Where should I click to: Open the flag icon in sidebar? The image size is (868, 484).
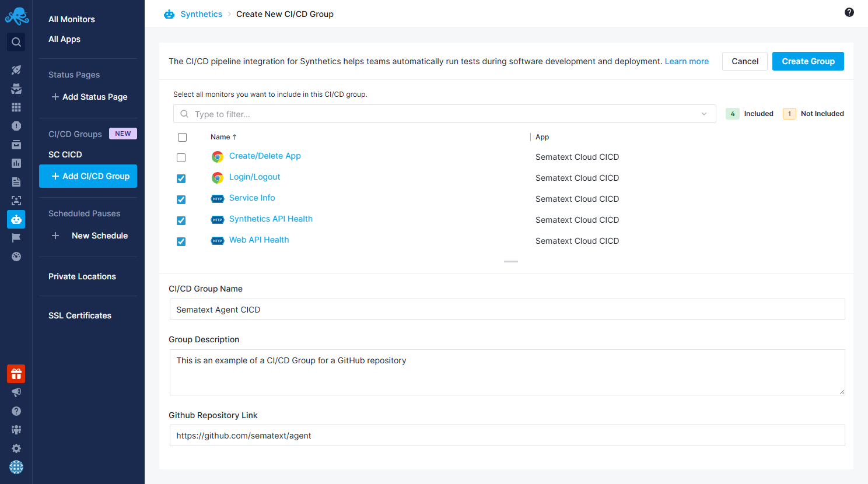click(16, 238)
